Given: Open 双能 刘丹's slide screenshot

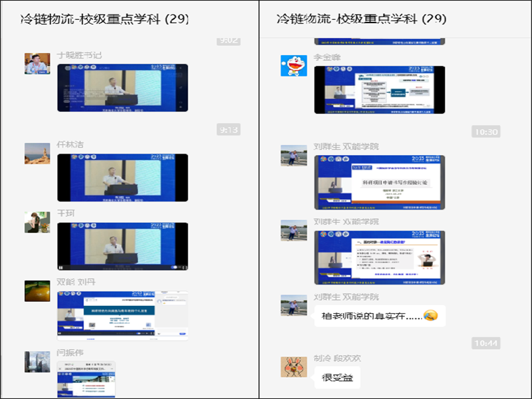Looking at the screenshot, I should [x=122, y=314].
